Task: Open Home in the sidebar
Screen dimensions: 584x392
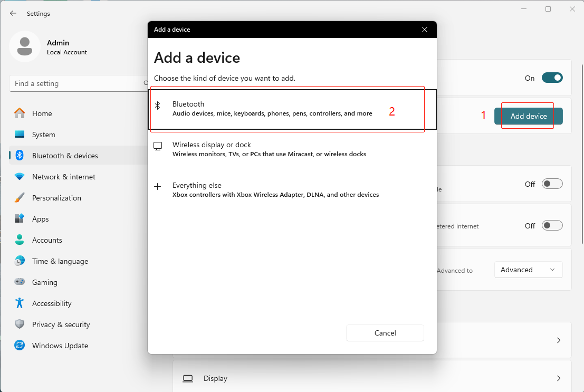Action: pos(78,113)
